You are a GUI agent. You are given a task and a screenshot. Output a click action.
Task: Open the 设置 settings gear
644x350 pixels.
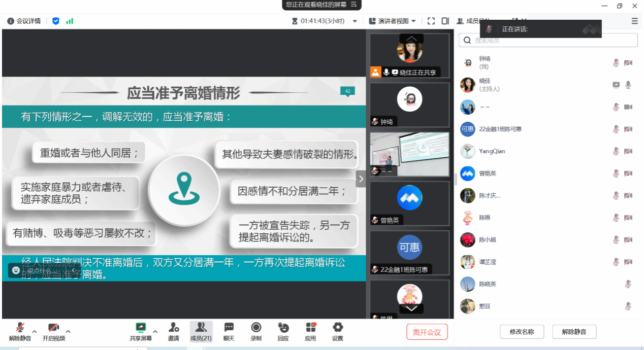point(338,328)
